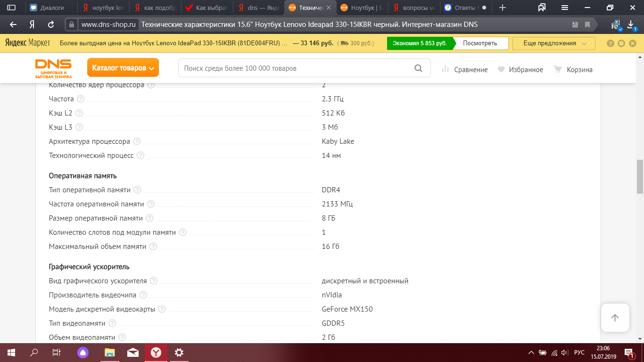
Task: Open the notification center icon
Action: (629, 353)
